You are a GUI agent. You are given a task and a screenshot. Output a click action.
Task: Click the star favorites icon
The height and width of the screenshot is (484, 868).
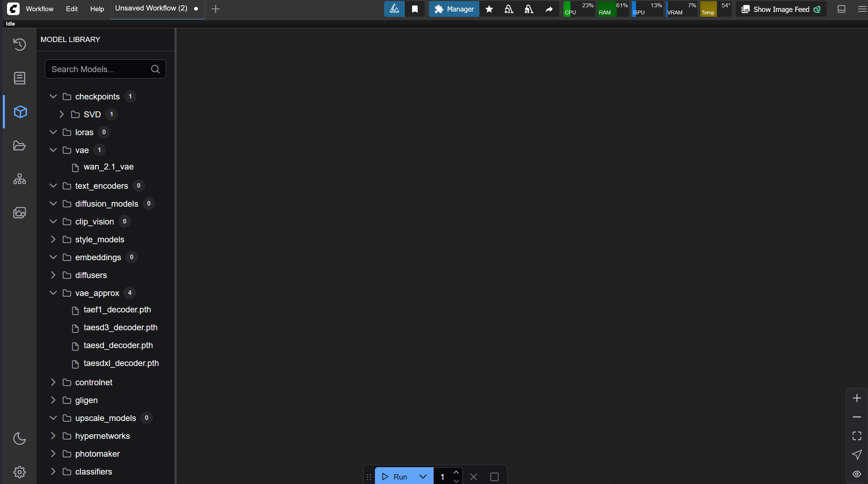pos(489,9)
